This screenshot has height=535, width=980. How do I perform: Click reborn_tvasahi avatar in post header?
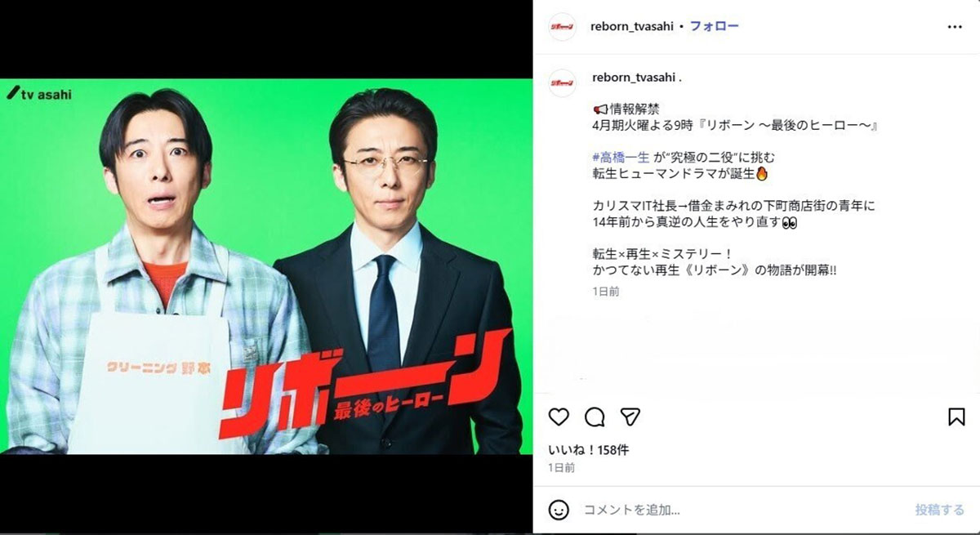tap(562, 27)
